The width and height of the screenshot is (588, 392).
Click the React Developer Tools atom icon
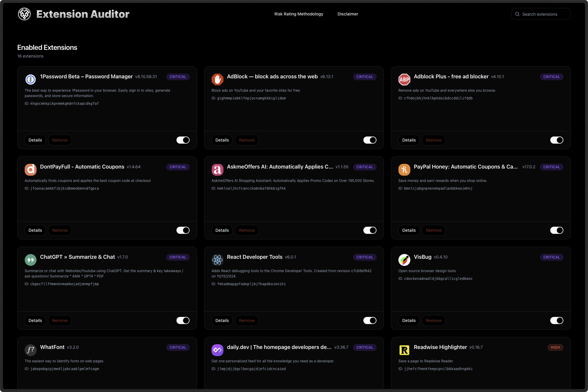[x=217, y=260]
